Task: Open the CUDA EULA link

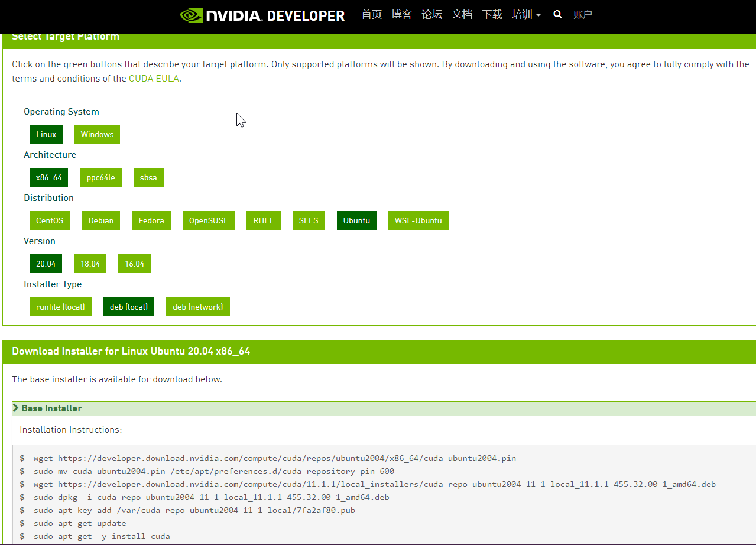Action: pyautogui.click(x=154, y=79)
